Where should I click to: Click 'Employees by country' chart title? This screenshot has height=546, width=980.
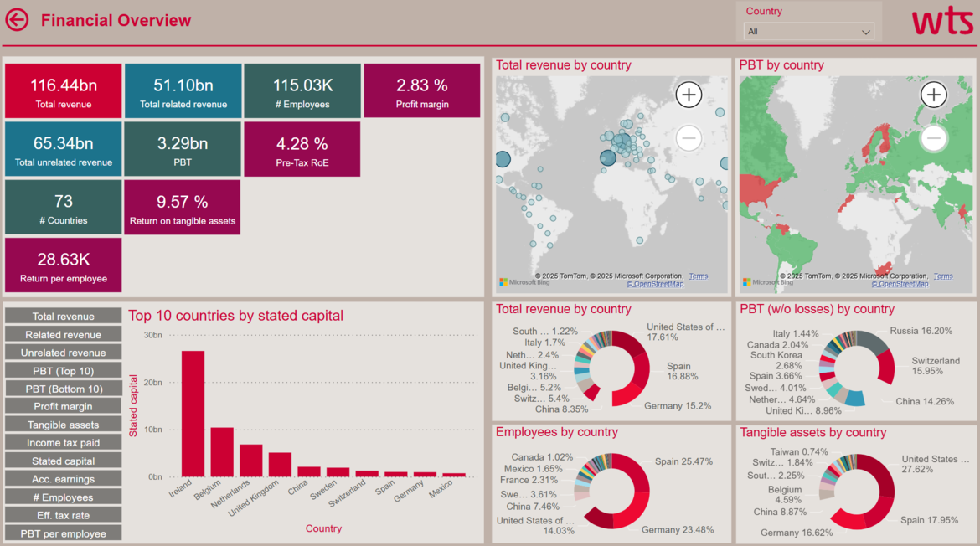point(556,432)
